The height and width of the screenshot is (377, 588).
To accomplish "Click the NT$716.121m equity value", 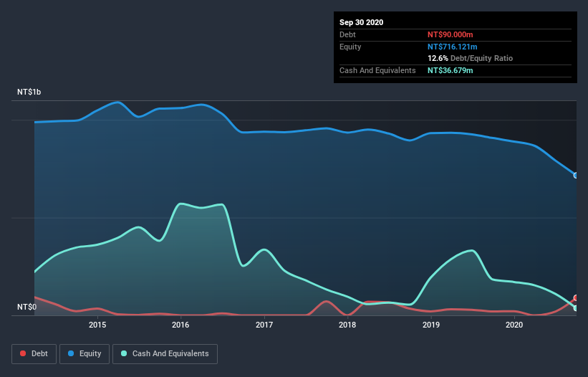I will click(452, 47).
